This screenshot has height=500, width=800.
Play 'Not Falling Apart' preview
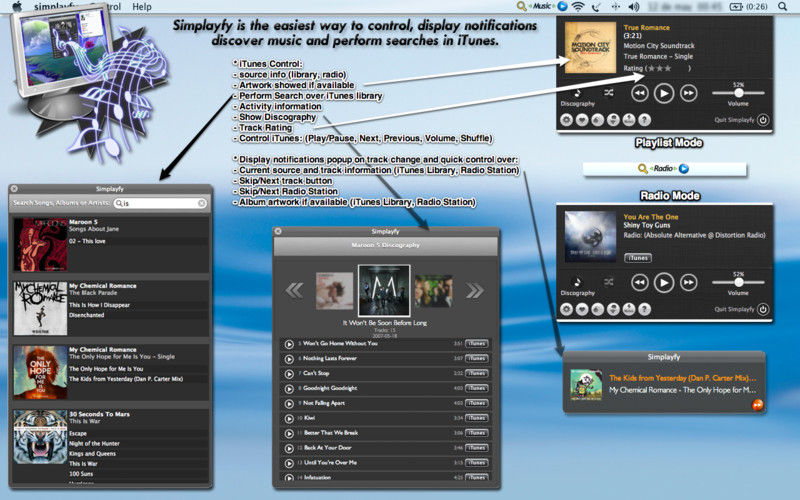pos(289,404)
